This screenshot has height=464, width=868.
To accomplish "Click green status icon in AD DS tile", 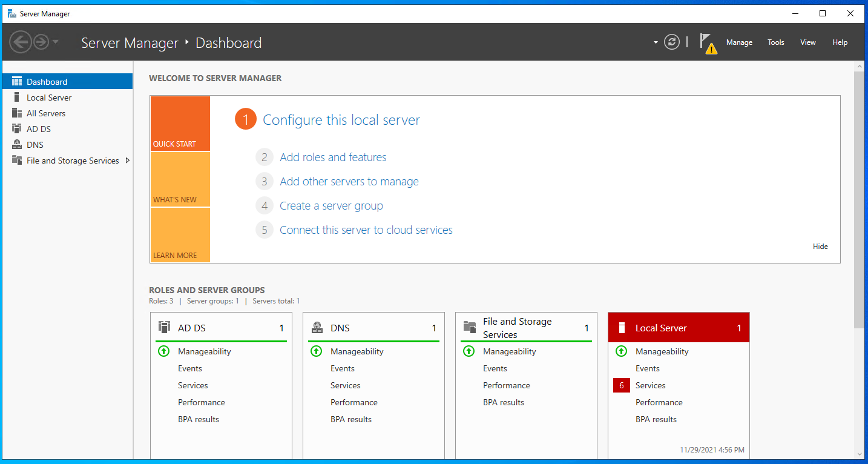I will (163, 351).
